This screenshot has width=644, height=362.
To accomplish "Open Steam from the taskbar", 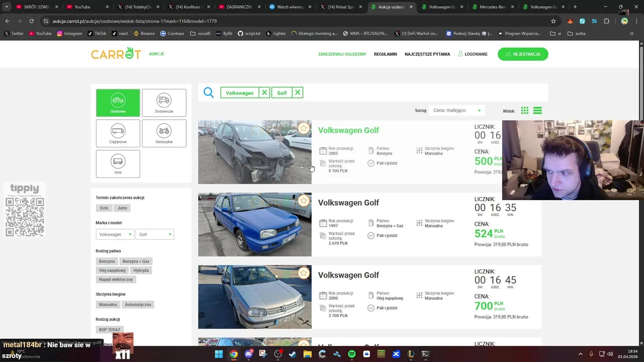I will pos(293,354).
